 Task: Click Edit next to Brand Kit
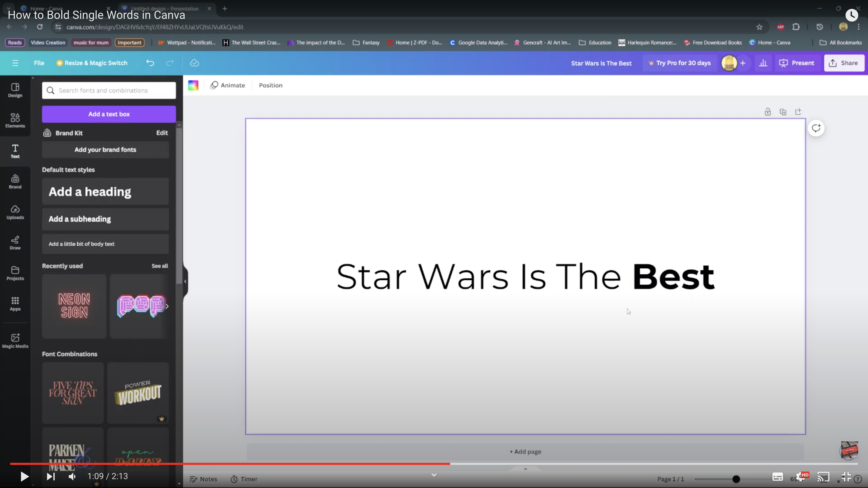[162, 133]
